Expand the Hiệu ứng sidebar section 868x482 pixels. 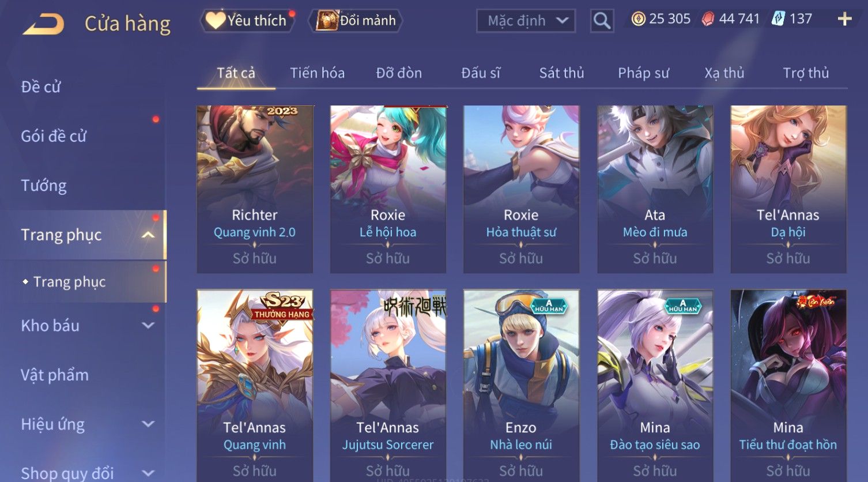click(x=148, y=424)
